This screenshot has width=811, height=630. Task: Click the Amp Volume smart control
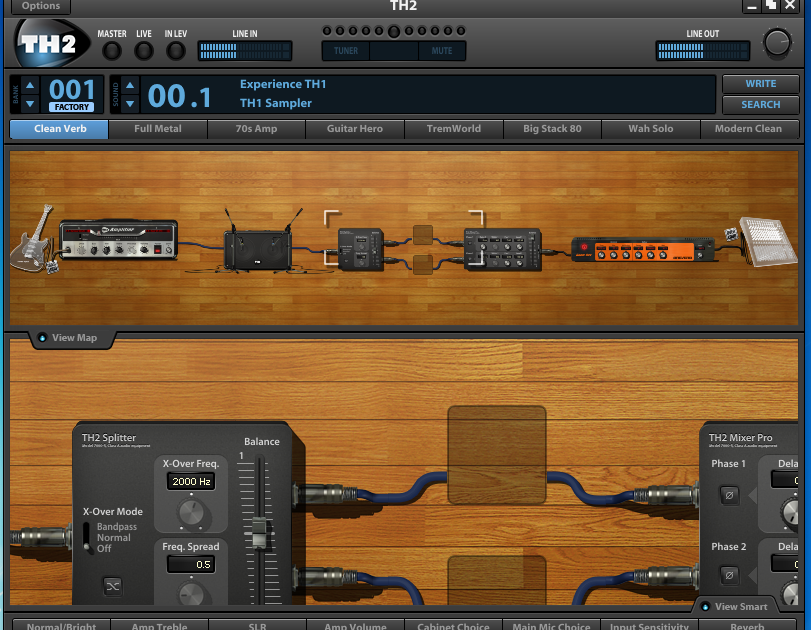pyautogui.click(x=355, y=625)
